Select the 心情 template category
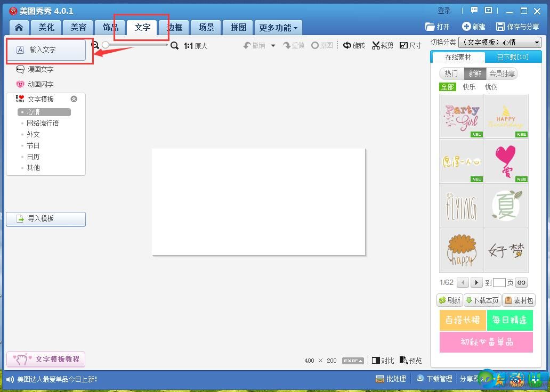Screen dimensions: 550x392 (x=44, y=112)
